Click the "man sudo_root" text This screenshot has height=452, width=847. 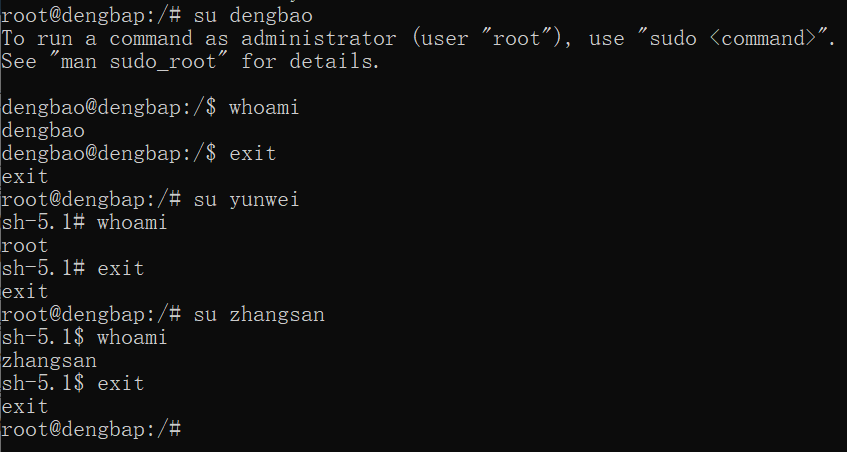click(138, 62)
